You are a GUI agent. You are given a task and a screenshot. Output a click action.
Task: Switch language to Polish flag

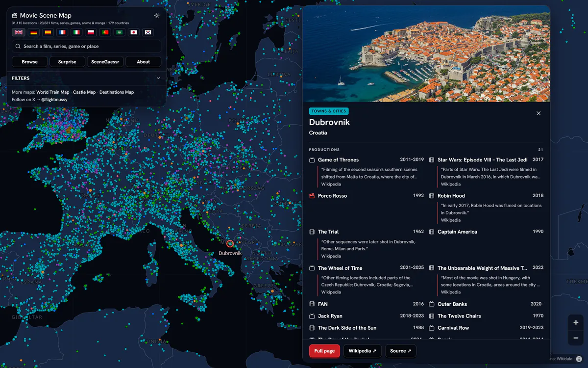(90, 32)
